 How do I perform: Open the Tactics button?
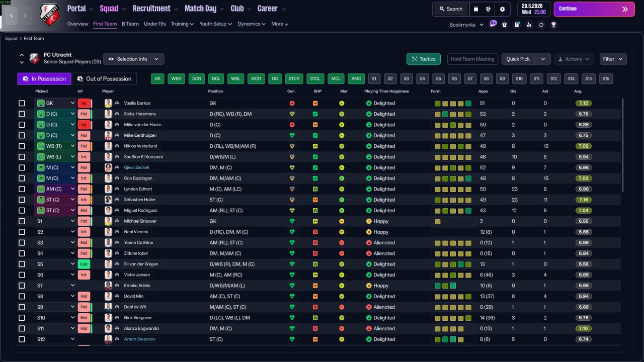click(x=424, y=59)
